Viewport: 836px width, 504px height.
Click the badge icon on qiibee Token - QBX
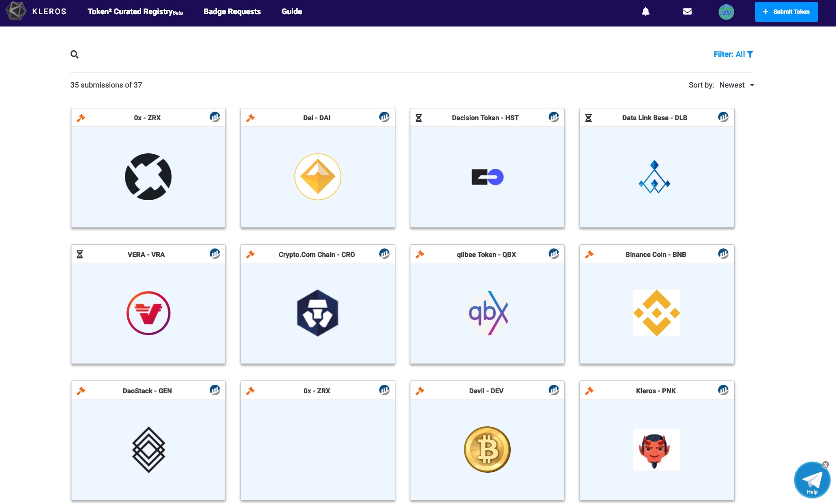[554, 254]
